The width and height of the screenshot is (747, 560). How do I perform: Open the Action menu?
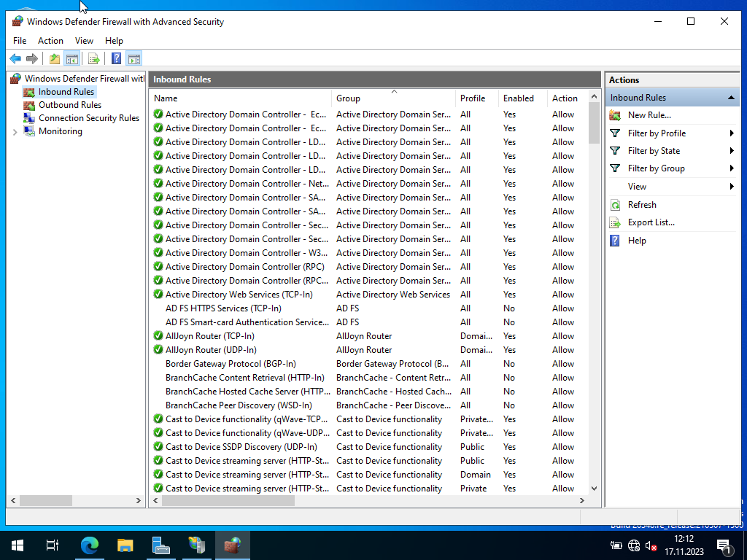pyautogui.click(x=50, y=41)
